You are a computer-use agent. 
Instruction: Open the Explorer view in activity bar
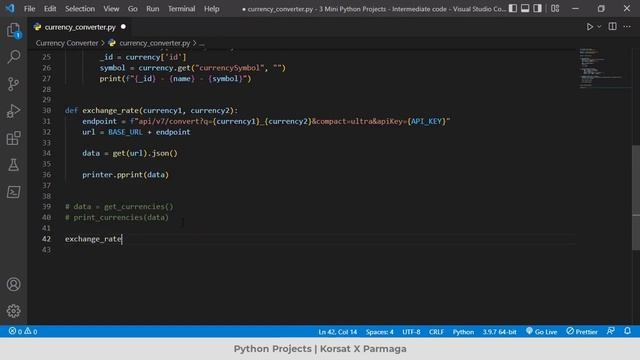pos(13,31)
